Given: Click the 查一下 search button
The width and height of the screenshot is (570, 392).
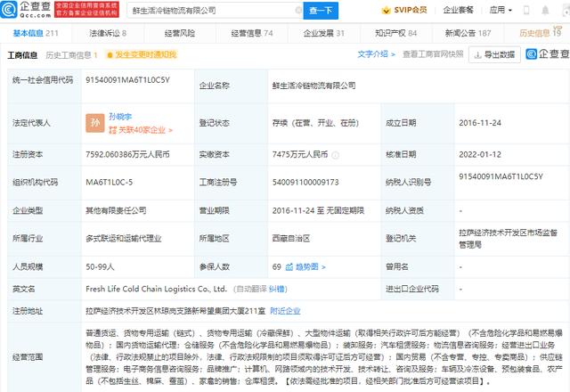Looking at the screenshot, I should click(320, 11).
